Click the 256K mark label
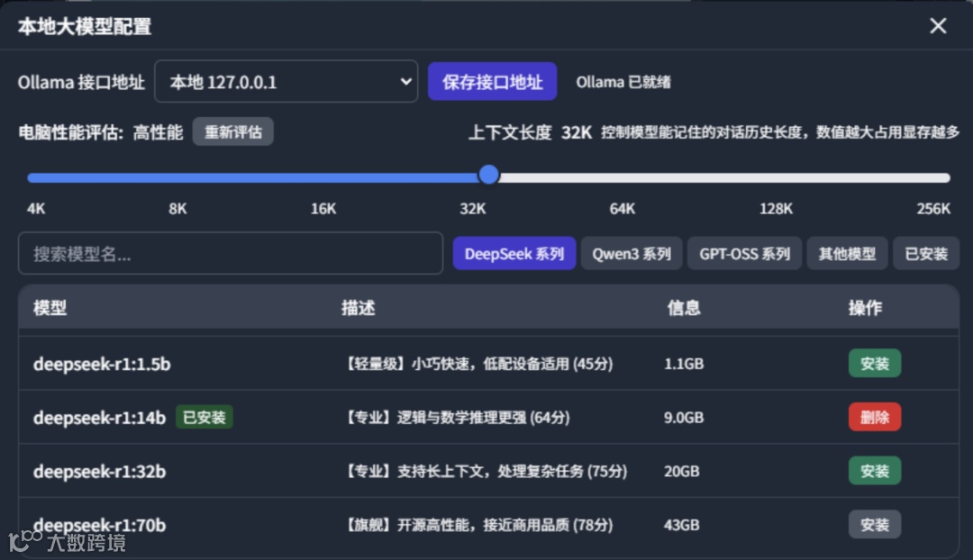 coord(933,208)
